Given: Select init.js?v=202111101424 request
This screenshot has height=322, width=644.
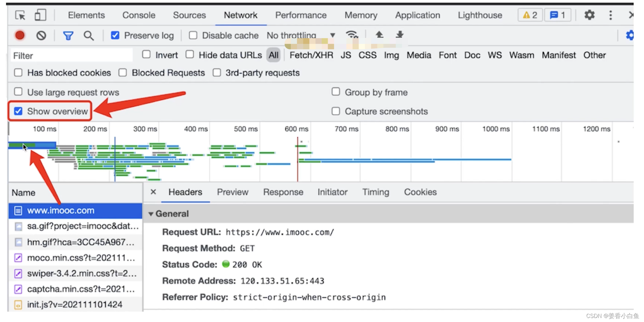Looking at the screenshot, I should click(75, 305).
